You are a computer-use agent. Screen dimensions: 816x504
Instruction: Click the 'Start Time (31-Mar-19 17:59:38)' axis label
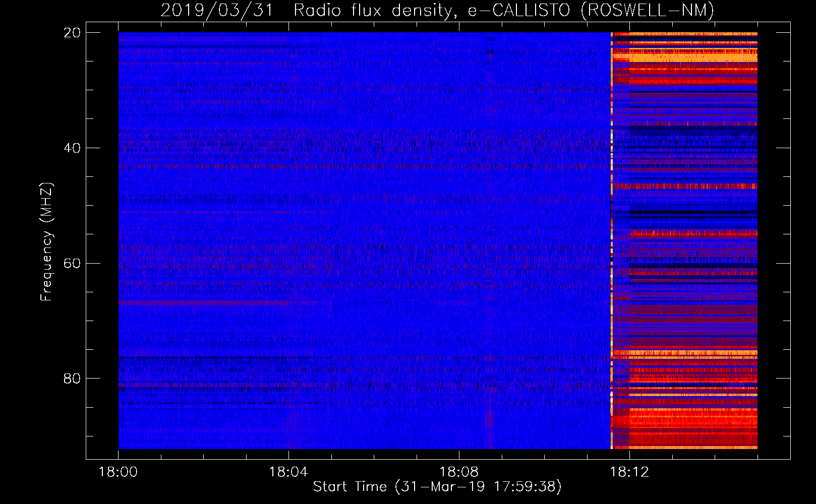[x=437, y=487]
